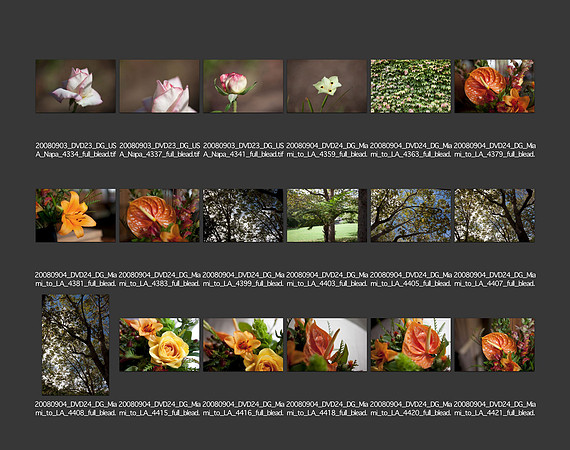Click filename label A_Napa_4334_full_bleed.tif
The height and width of the screenshot is (450, 570).
pos(76,154)
